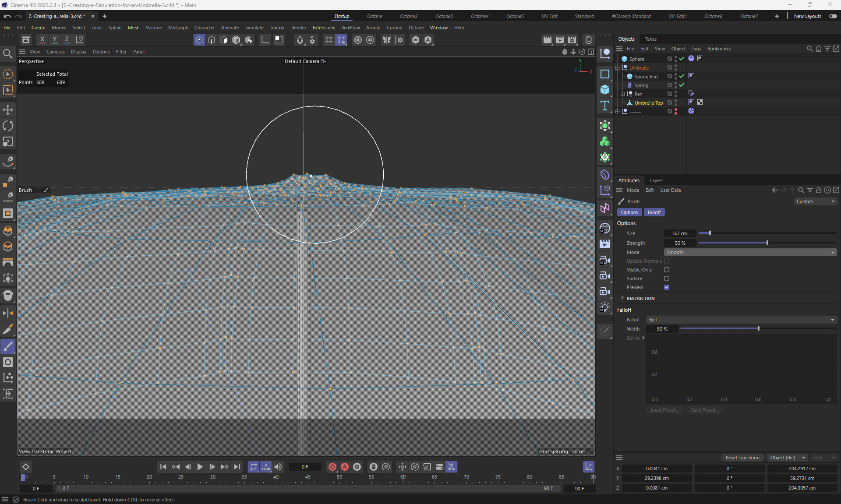841x504 pixels.
Task: Enable the Visible Only checkbox
Action: [667, 270]
